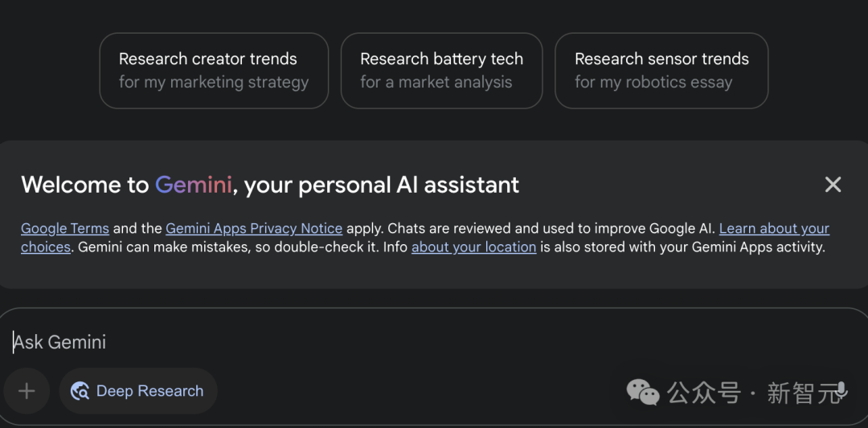
Task: Choose the Research battery tech suggestion
Action: 441,71
